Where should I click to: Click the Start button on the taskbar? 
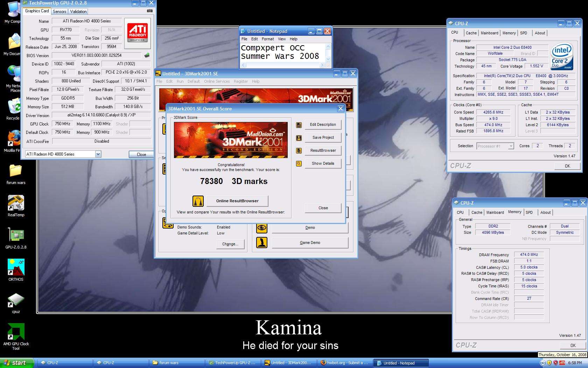(x=17, y=363)
